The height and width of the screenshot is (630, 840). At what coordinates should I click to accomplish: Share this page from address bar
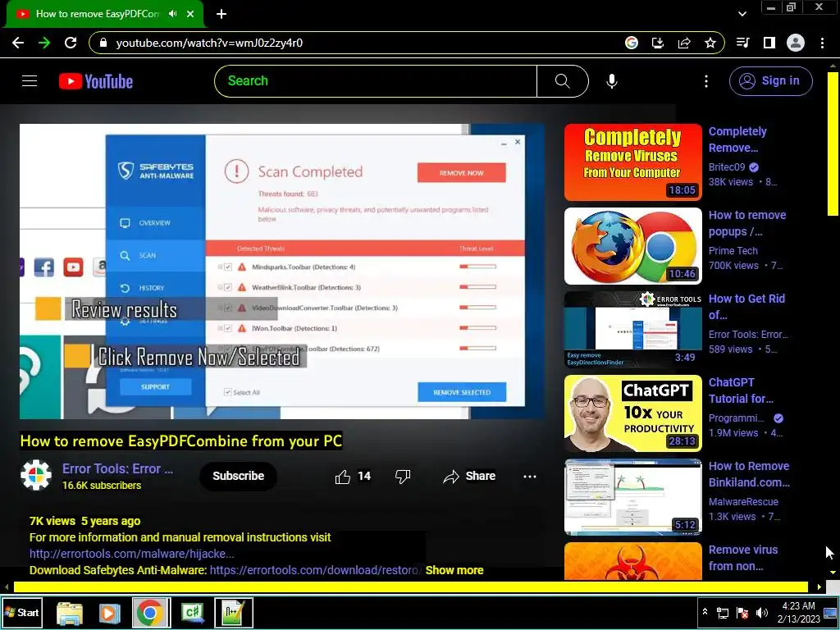(684, 43)
